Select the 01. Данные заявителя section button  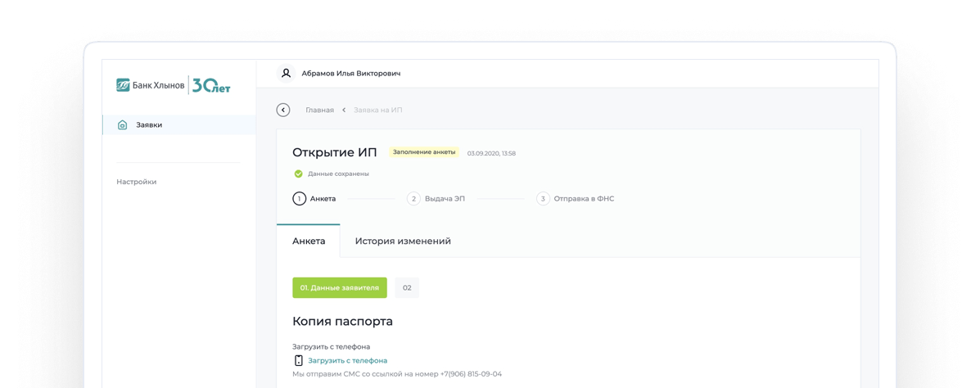pyautogui.click(x=340, y=288)
